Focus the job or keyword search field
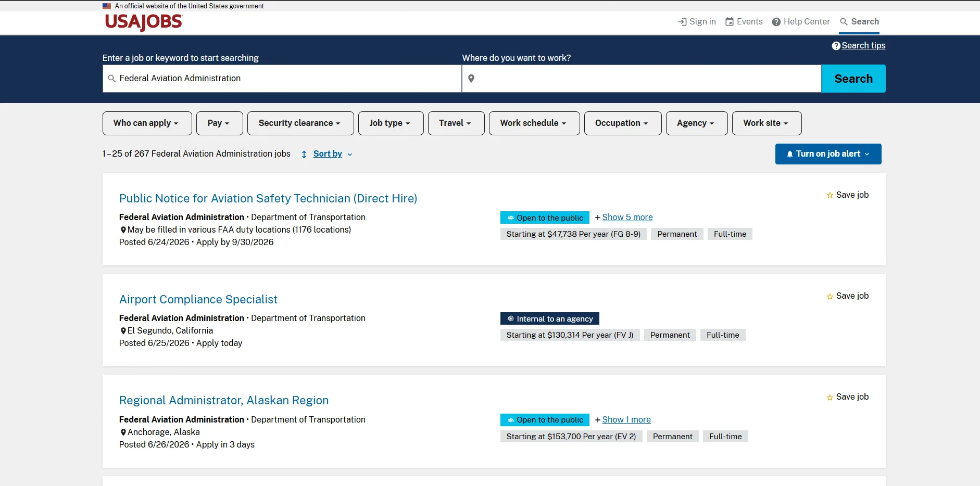 [x=282, y=79]
